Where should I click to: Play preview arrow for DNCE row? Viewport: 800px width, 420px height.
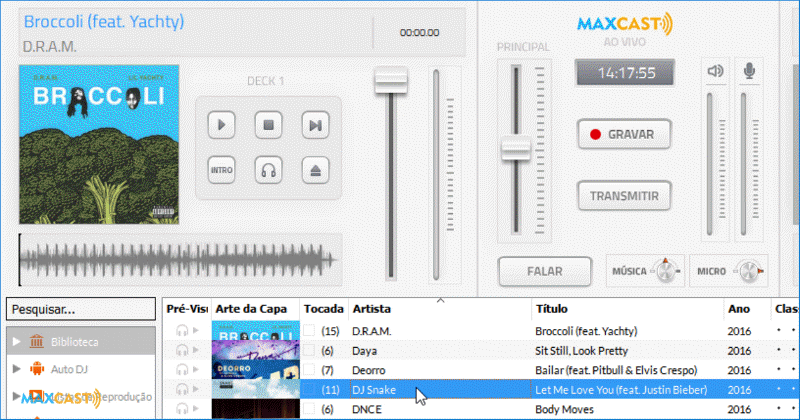click(196, 409)
